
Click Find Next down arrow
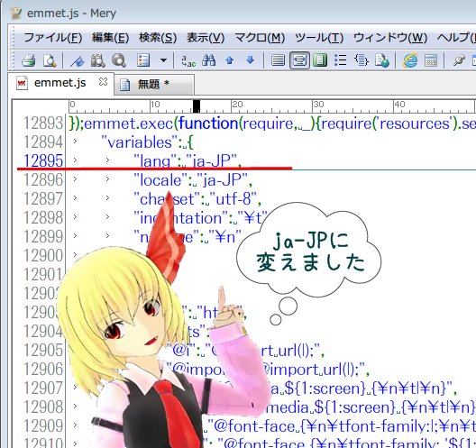pyautogui.click(x=250, y=59)
